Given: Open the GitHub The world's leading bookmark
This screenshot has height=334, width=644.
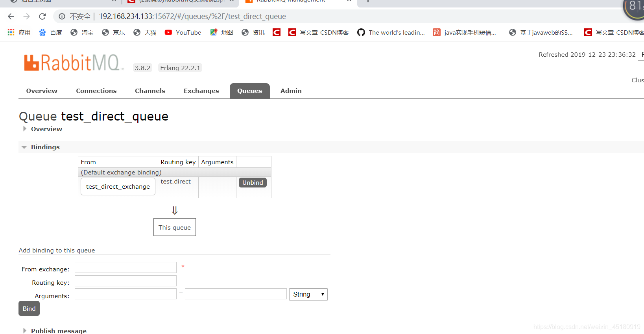Looking at the screenshot, I should 391,32.
